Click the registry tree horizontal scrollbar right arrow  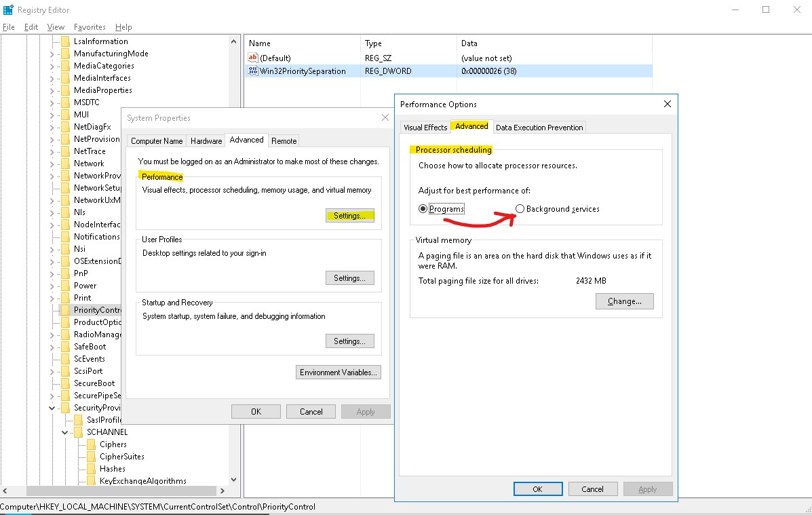click(222, 491)
